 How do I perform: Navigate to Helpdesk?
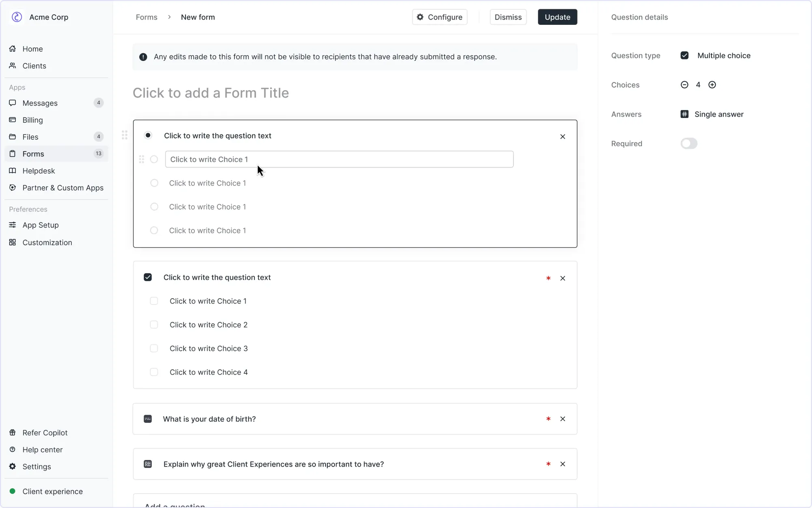click(38, 171)
